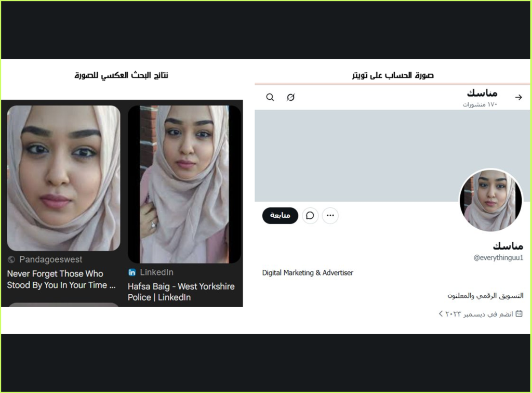This screenshot has width=532, height=393.
Task: Click the Digital Marketing & Advertiser bio
Action: pos(308,273)
